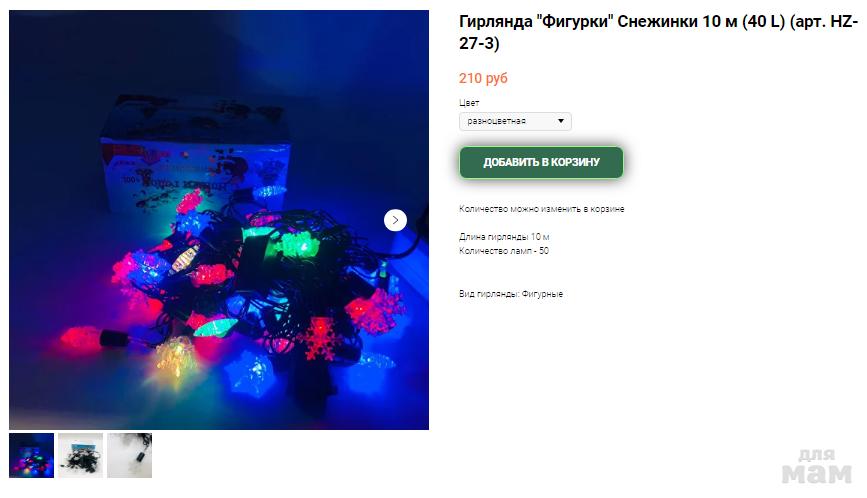Click the arrow of the color dropdown
The width and height of the screenshot is (867, 498).
pyautogui.click(x=561, y=121)
